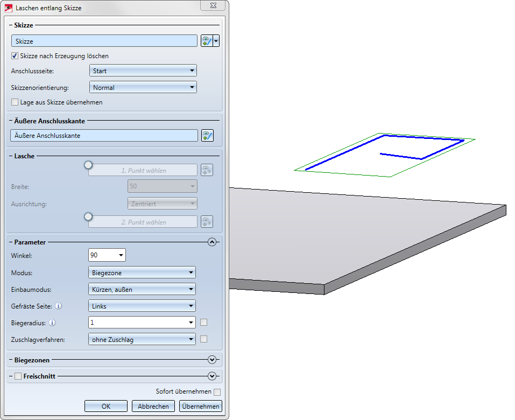
Task: Click the slider handle above 1. Punkt wählen
Action: tap(88, 165)
